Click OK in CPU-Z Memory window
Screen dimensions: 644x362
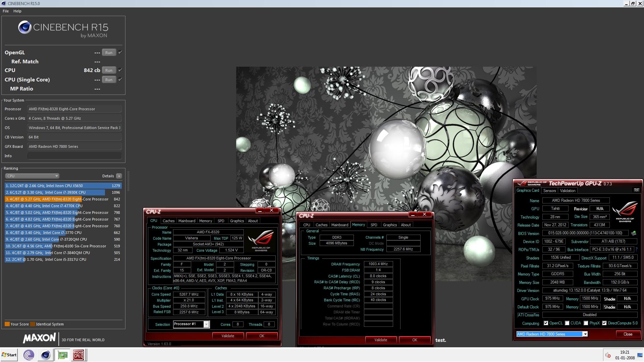[x=415, y=340]
